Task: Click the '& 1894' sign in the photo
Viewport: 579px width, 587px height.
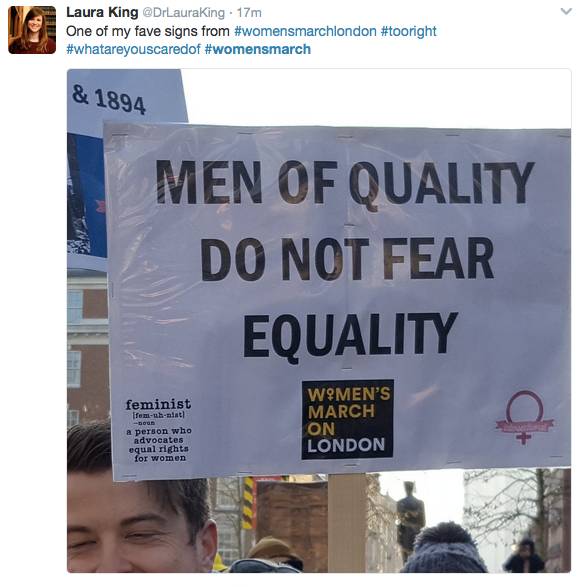Action: pyautogui.click(x=109, y=99)
